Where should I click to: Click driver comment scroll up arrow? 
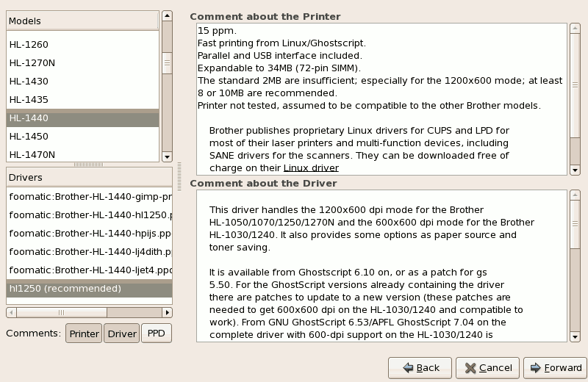point(575,195)
